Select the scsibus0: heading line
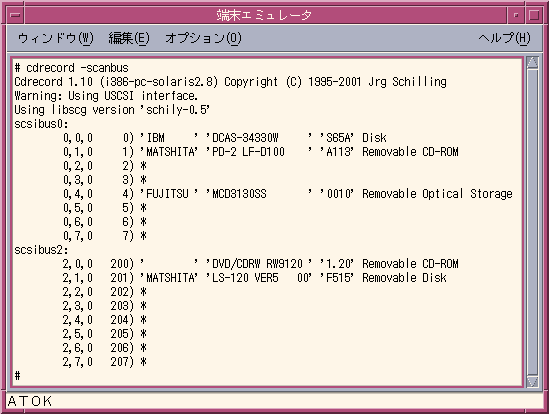The image size is (549, 414). 41,124
